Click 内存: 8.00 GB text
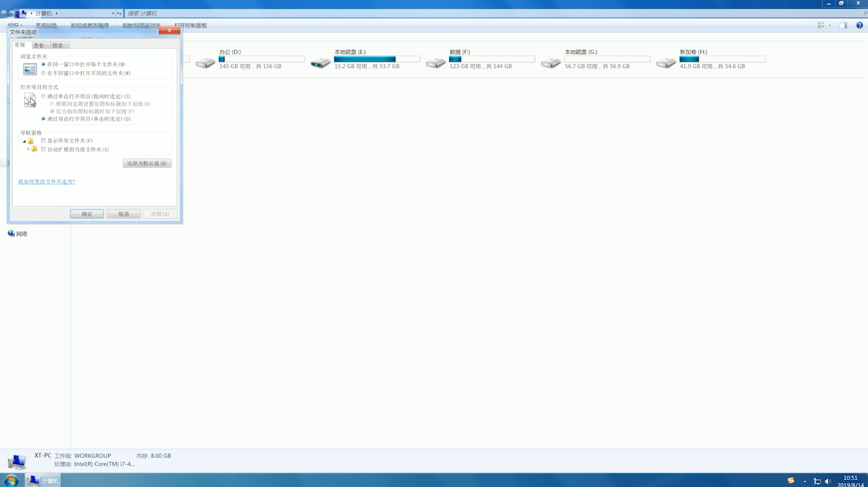 point(154,456)
